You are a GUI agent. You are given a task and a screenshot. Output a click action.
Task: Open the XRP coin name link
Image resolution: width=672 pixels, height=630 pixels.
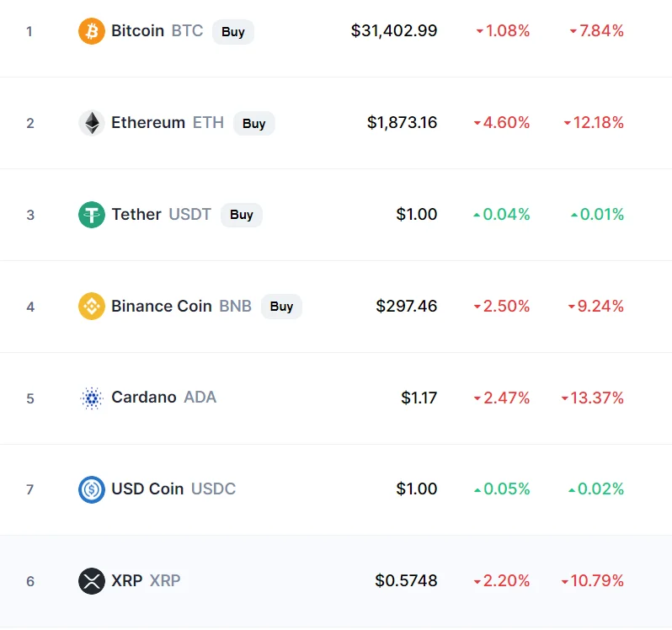click(146, 580)
